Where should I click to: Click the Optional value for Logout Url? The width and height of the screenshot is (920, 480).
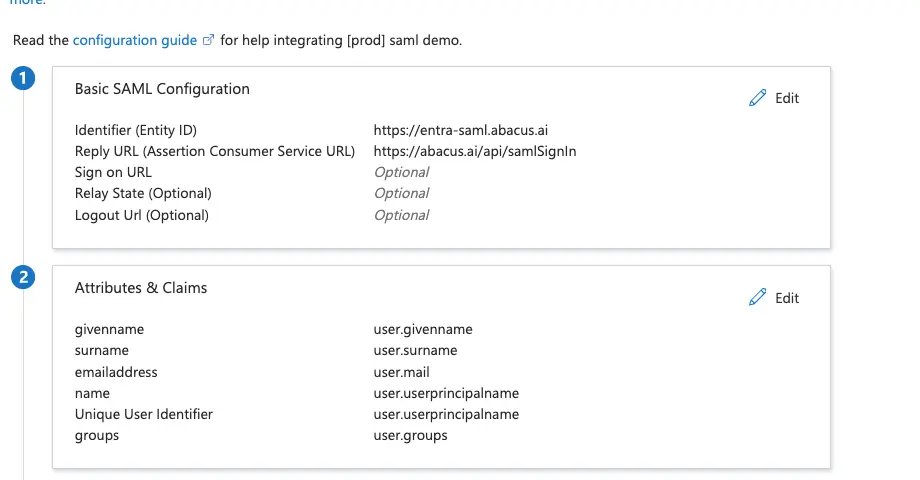tap(401, 215)
